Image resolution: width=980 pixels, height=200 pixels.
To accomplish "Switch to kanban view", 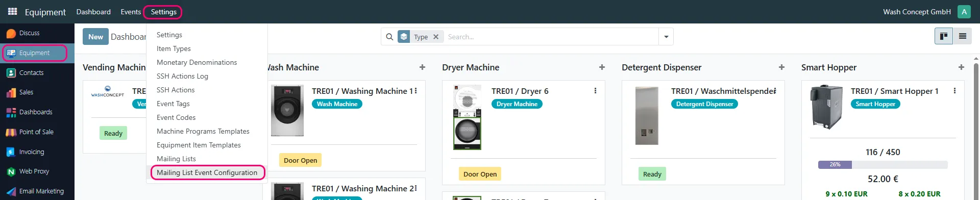I will coord(944,36).
